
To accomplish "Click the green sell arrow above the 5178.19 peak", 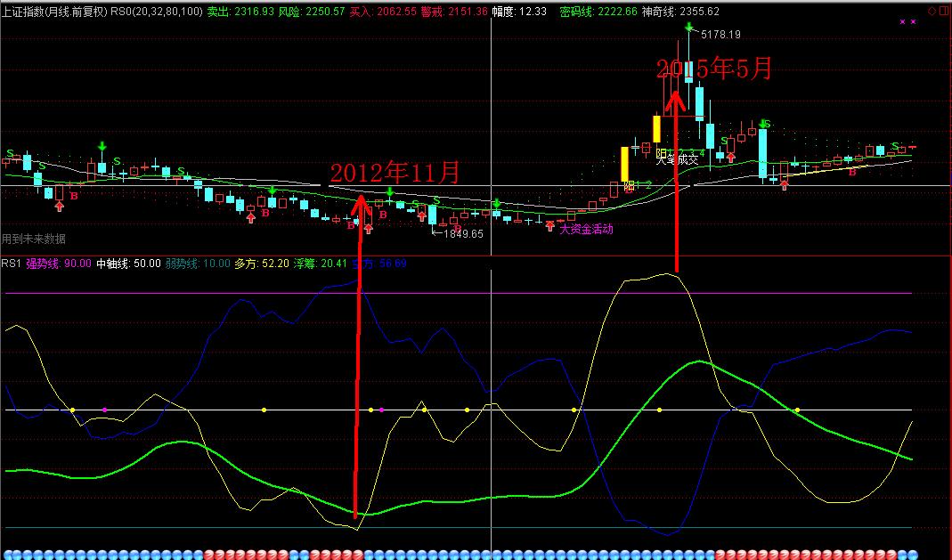I will 689,28.
